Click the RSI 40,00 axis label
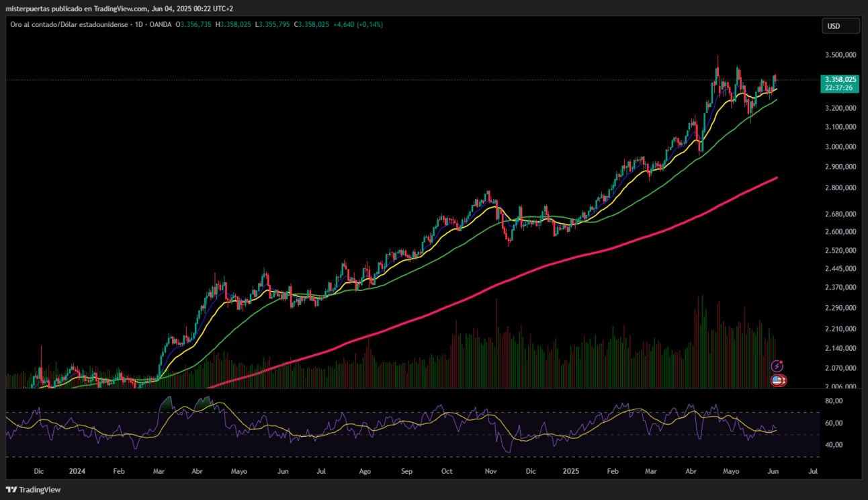Screen dimensions: 868x500 (x=834, y=445)
